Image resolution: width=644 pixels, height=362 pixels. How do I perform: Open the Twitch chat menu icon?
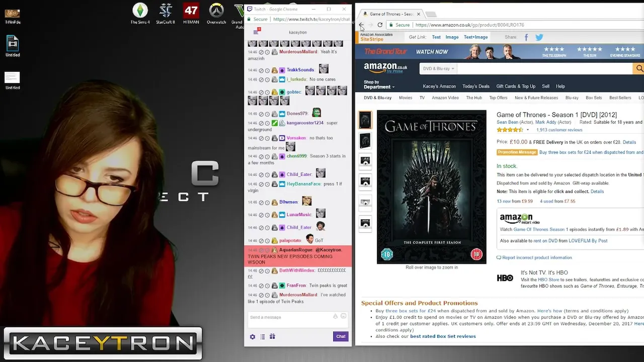pos(256,32)
